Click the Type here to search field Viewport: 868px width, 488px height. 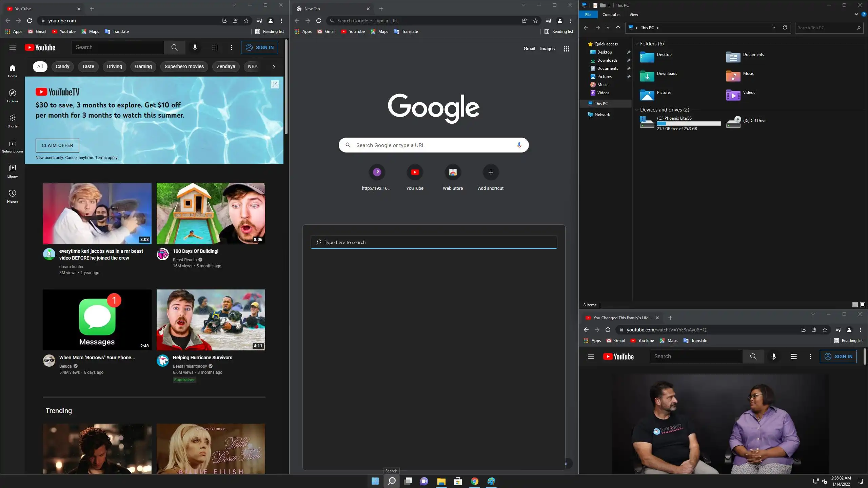pyautogui.click(x=434, y=242)
